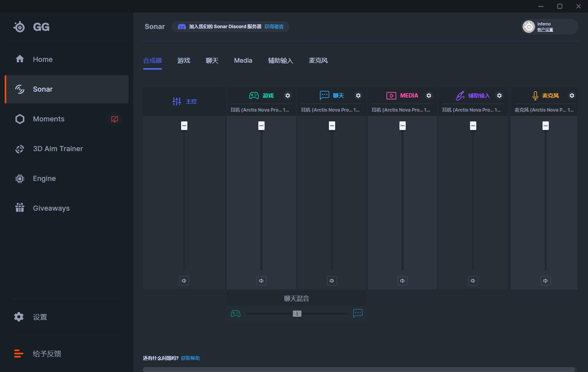Mute the 麦克风 microphone channel

(x=545, y=281)
